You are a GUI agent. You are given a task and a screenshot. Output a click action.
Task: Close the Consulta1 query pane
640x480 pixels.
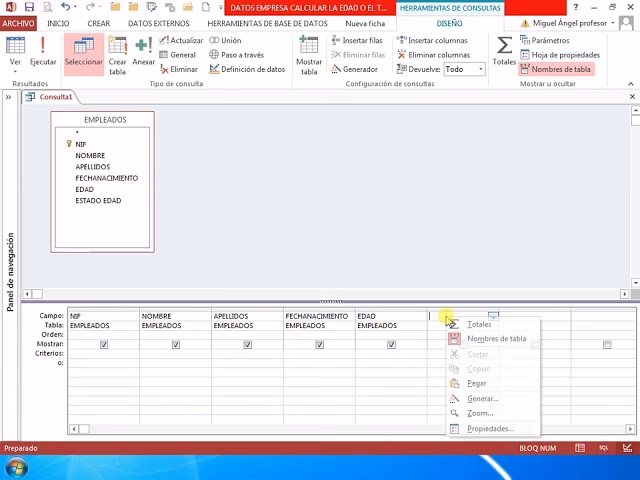tap(632, 97)
